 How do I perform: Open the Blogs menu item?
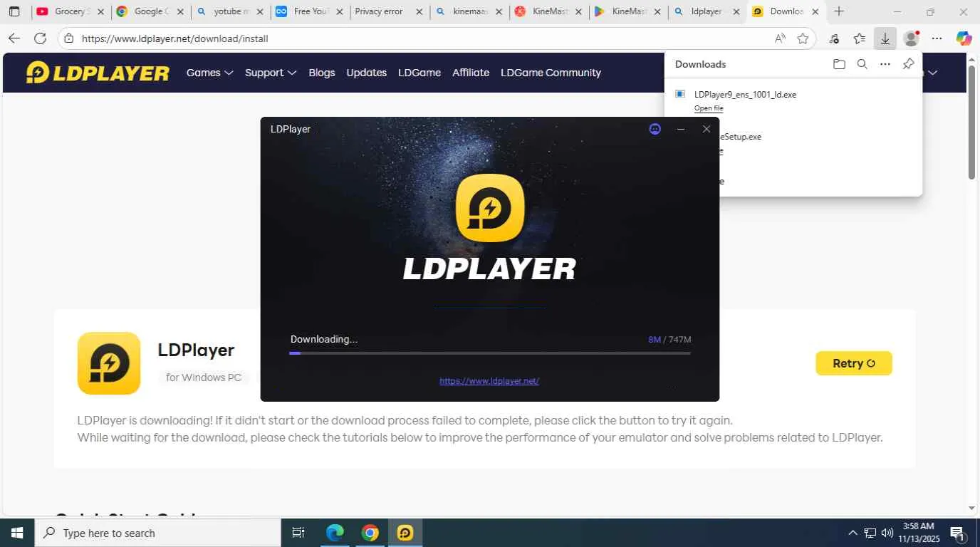point(322,73)
